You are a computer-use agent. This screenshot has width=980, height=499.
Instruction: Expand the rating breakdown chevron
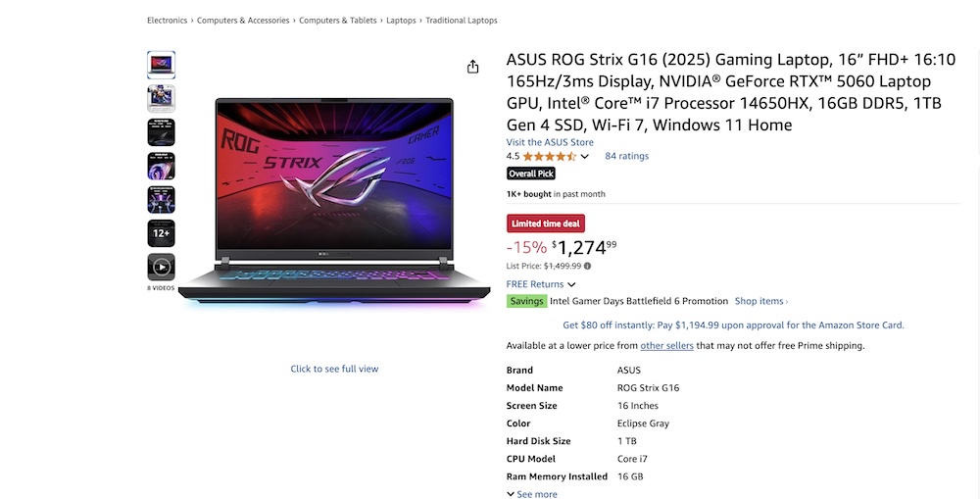tap(585, 157)
